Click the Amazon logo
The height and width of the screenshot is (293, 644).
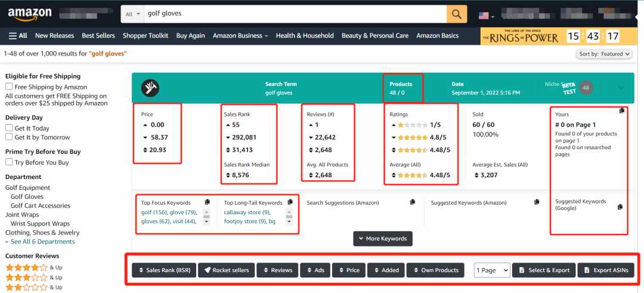coord(30,15)
